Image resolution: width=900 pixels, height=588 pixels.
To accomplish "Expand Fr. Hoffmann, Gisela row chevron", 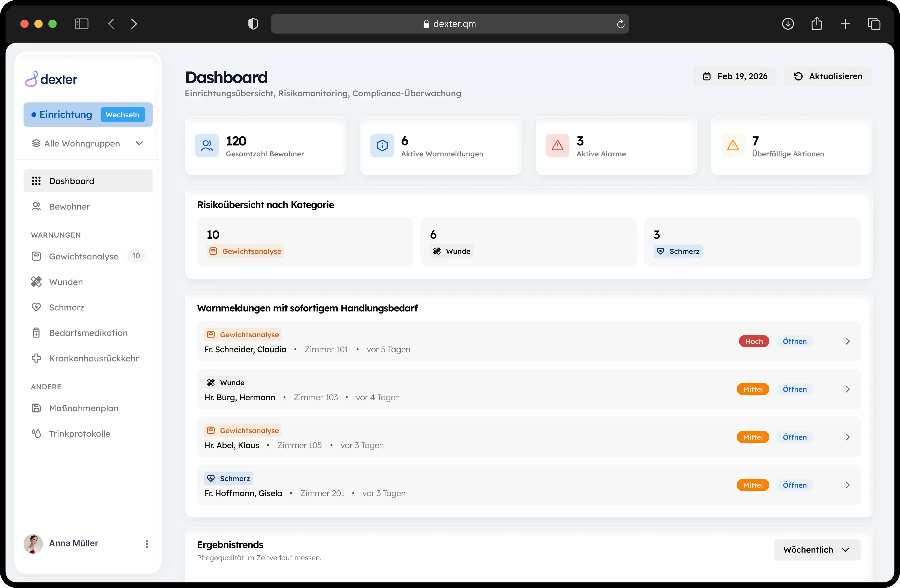I will [x=847, y=485].
